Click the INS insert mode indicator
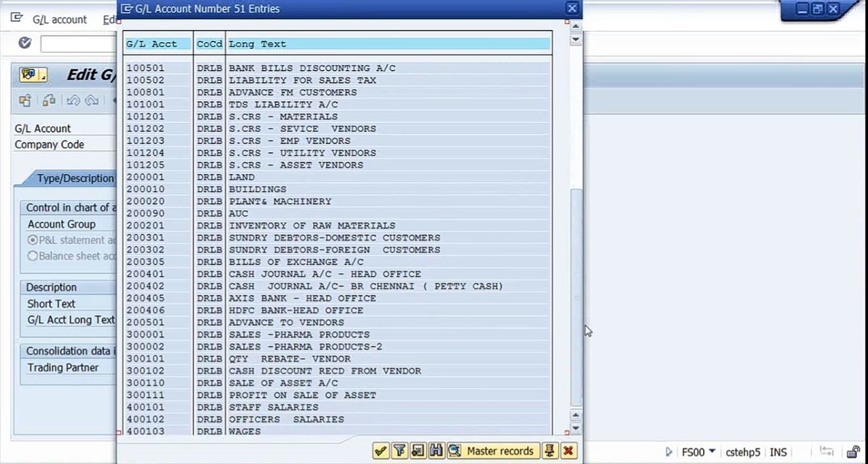 [778, 452]
